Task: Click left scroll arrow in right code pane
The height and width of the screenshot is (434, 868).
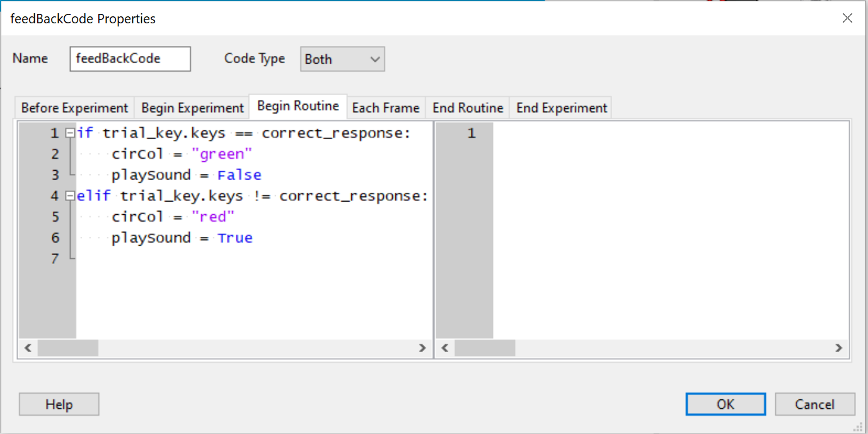Action: pos(444,348)
